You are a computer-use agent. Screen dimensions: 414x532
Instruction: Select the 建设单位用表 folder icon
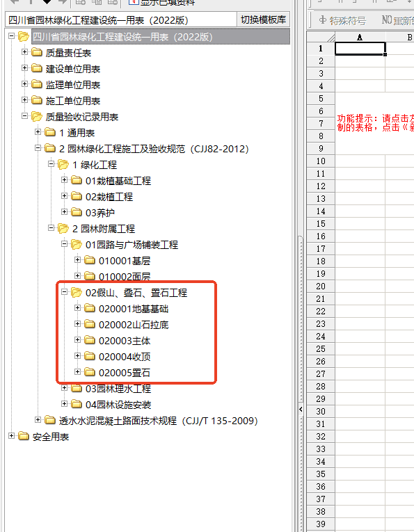pyautogui.click(x=37, y=69)
